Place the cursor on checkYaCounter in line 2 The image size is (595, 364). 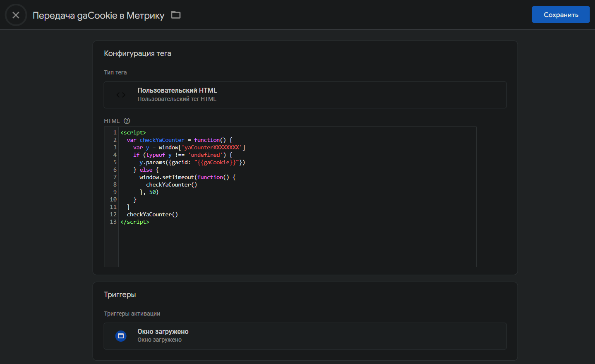point(162,140)
